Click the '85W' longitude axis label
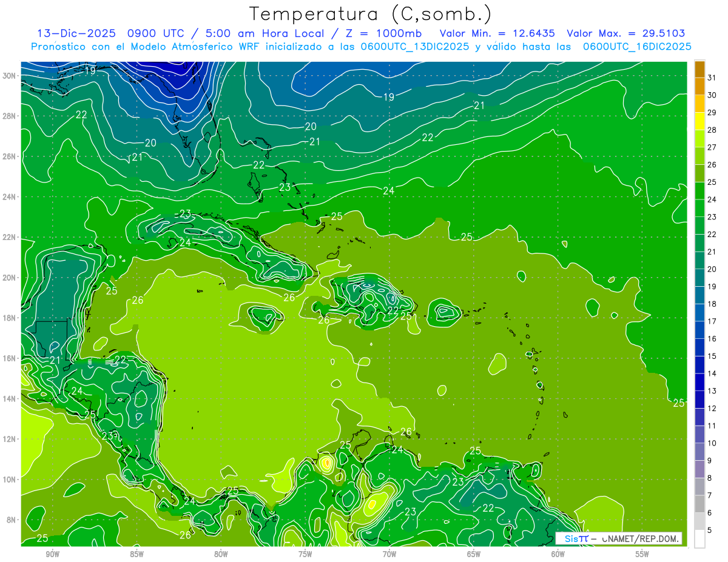The image size is (728, 562). pos(136,554)
